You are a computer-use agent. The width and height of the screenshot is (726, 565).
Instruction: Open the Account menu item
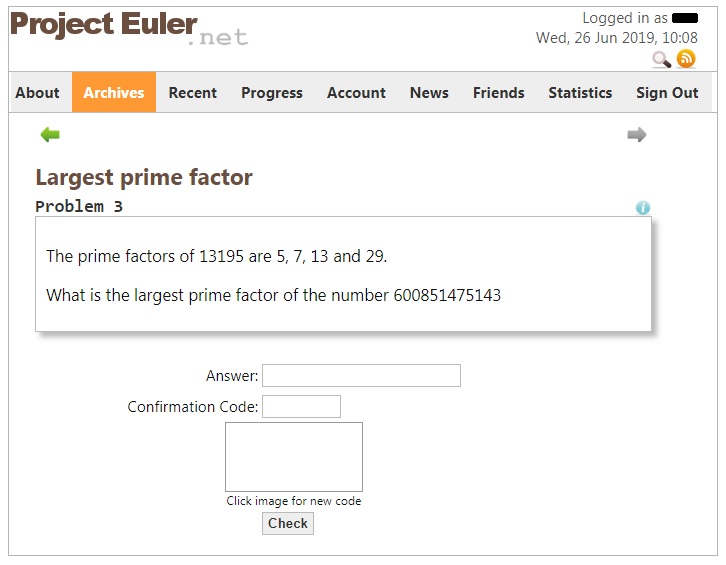[356, 93]
